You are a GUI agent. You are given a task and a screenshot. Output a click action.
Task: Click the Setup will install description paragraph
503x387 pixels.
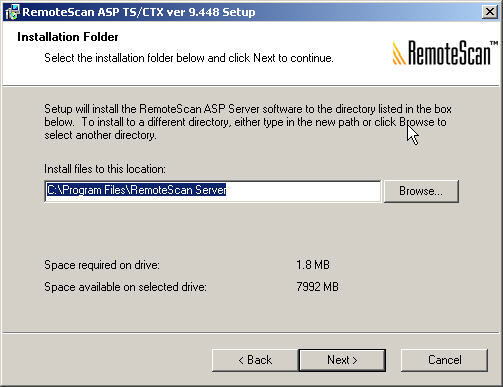(x=248, y=122)
